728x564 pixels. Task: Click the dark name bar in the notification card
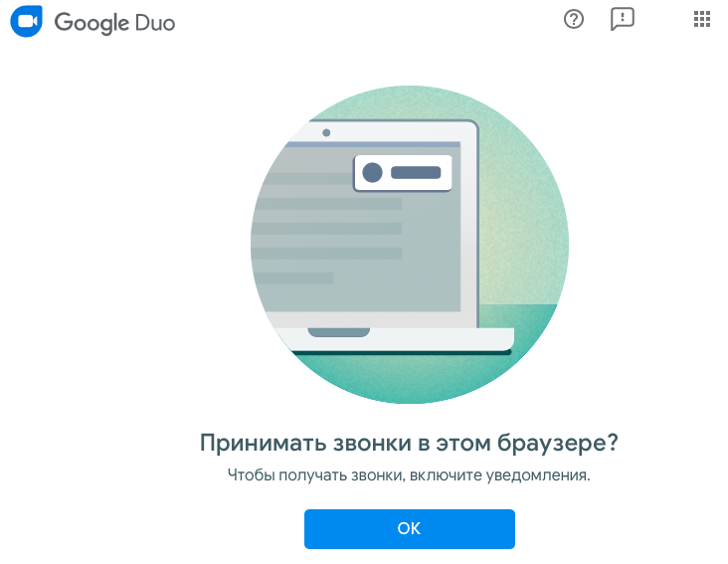coord(416,173)
